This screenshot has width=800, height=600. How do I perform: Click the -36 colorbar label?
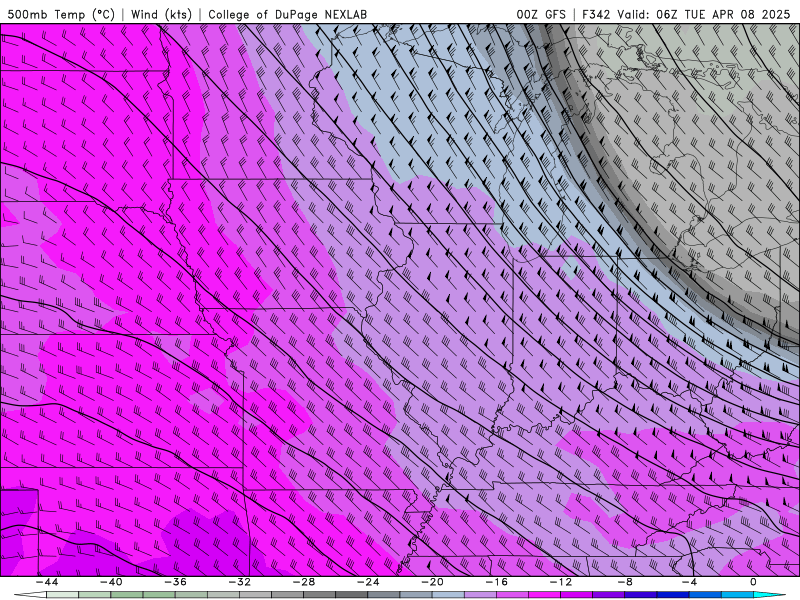point(175,582)
